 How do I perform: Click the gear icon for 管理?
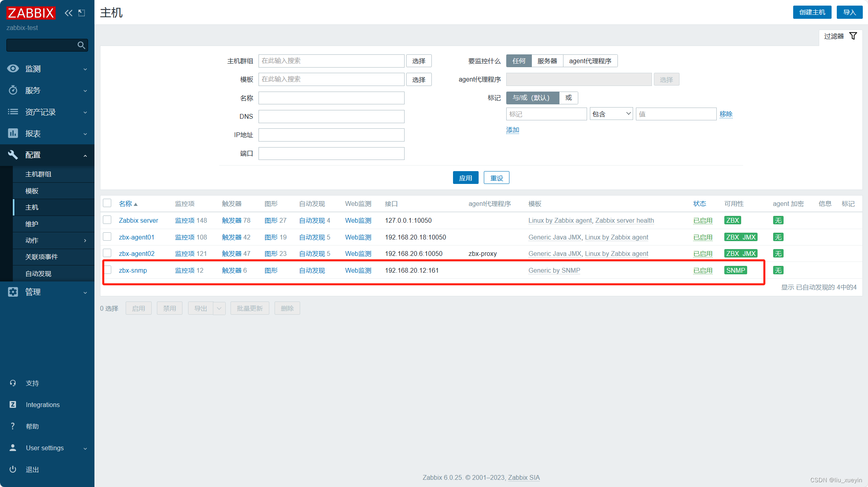13,292
